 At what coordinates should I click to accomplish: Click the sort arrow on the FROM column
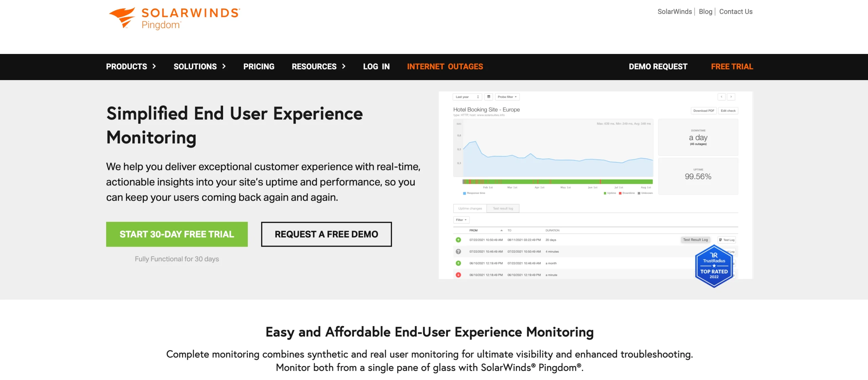click(501, 230)
